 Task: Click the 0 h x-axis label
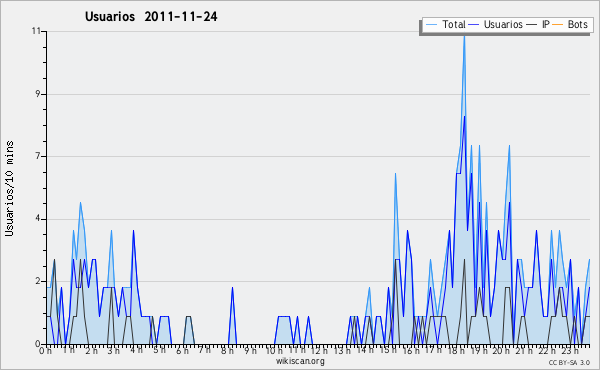click(x=46, y=350)
